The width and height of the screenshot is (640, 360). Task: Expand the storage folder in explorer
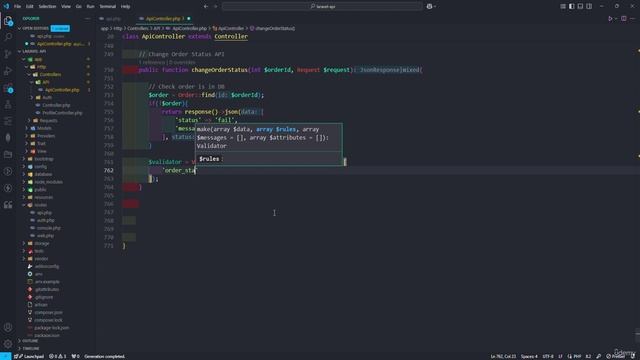click(42, 243)
